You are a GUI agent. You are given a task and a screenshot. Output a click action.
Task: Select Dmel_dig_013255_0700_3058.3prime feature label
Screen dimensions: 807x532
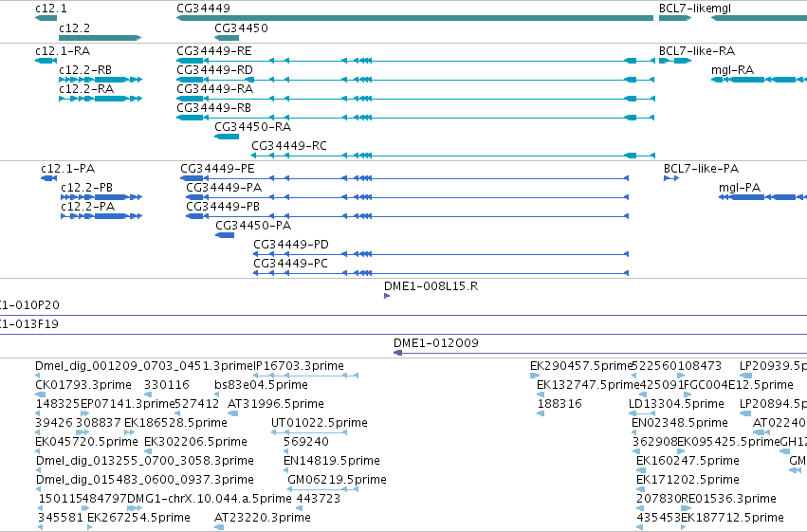pos(145,461)
